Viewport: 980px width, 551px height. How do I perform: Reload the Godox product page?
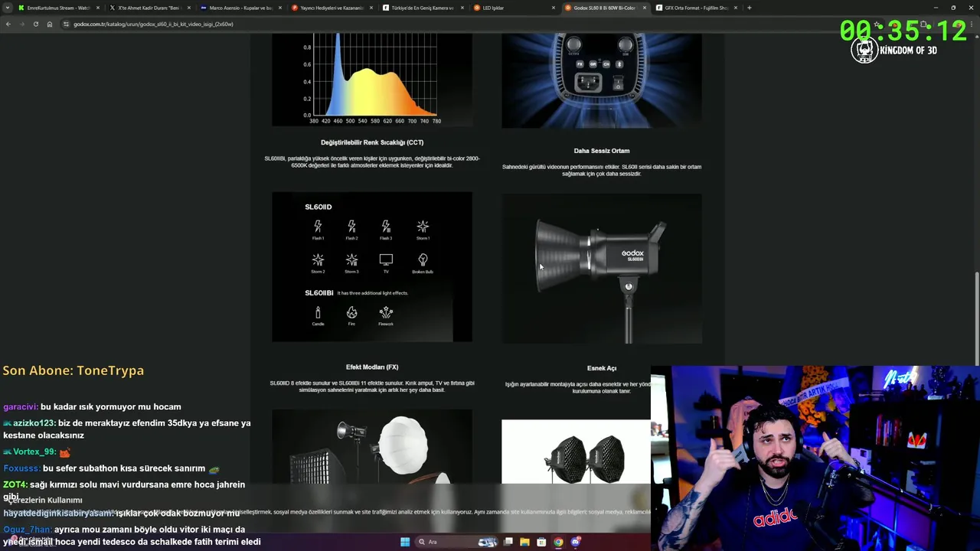click(35, 24)
